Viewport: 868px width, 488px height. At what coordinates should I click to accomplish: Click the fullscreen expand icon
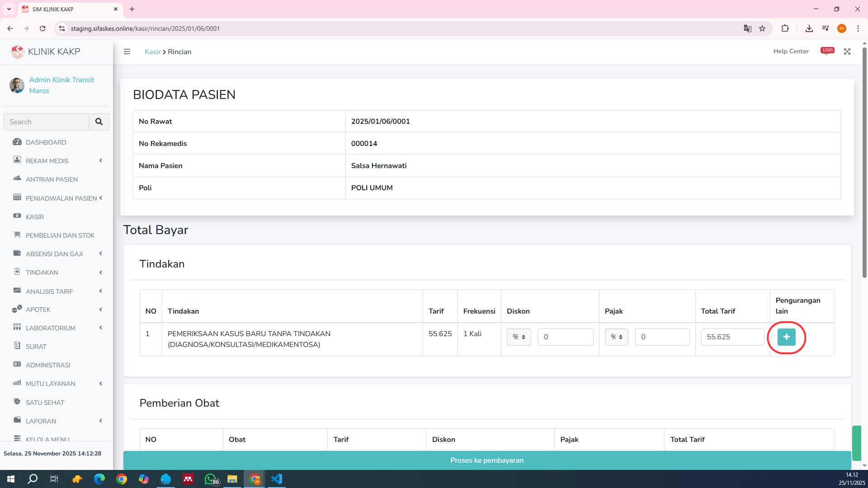(847, 52)
